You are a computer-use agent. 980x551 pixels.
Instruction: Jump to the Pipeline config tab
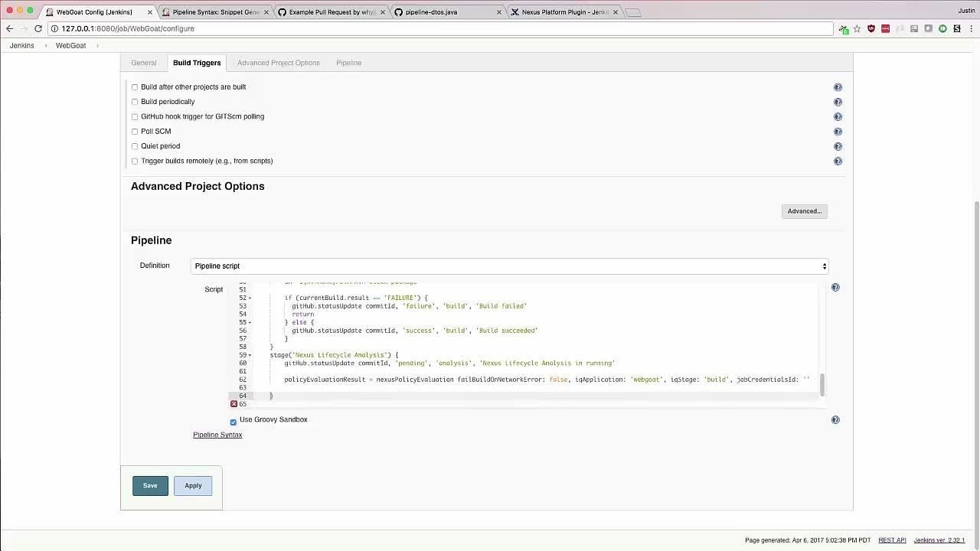pyautogui.click(x=349, y=63)
